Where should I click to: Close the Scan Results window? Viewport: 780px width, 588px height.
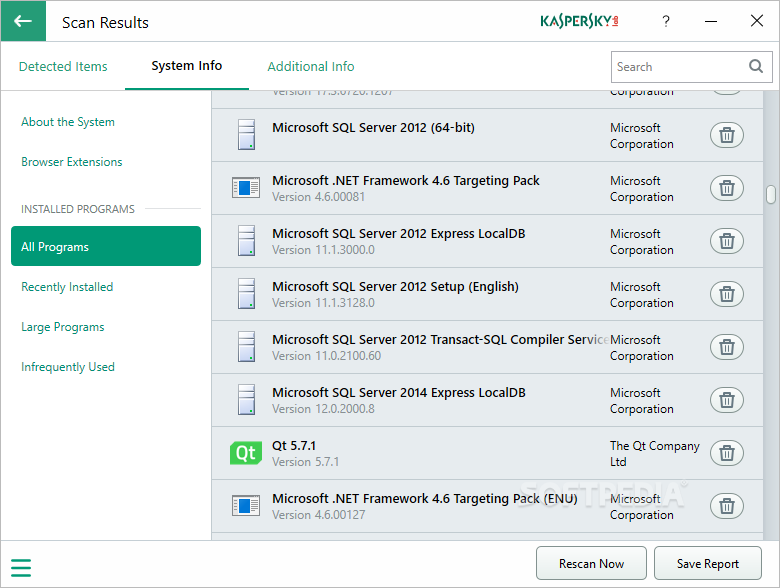point(757,21)
